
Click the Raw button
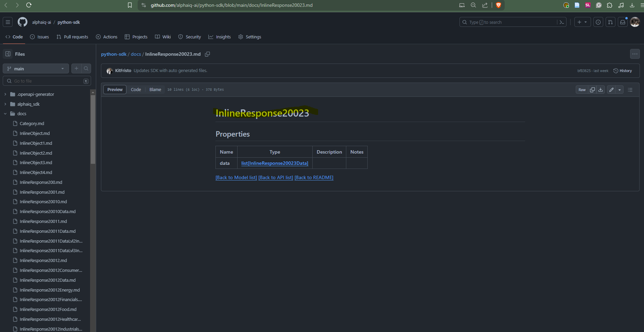pyautogui.click(x=582, y=90)
